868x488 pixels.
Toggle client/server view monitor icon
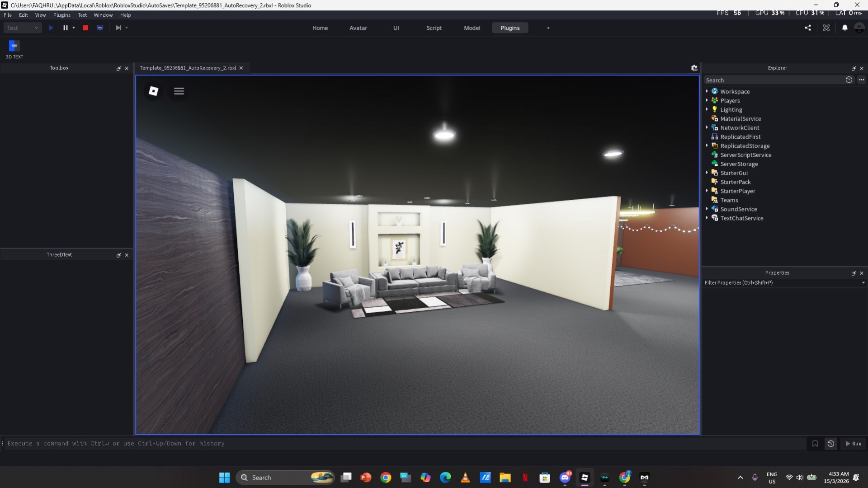point(100,28)
